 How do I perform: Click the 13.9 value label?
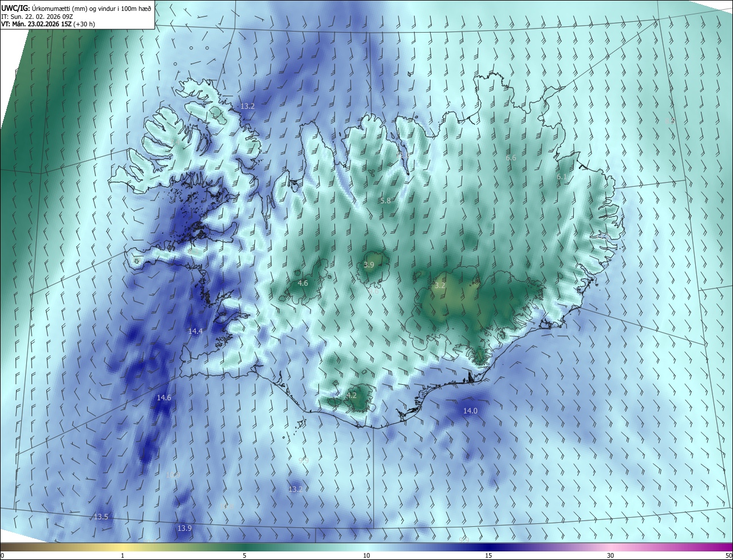click(184, 528)
